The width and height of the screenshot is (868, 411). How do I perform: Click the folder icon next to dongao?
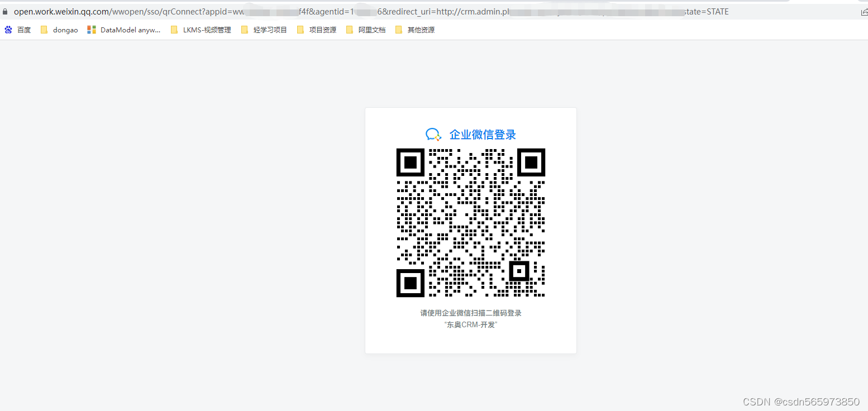click(44, 29)
